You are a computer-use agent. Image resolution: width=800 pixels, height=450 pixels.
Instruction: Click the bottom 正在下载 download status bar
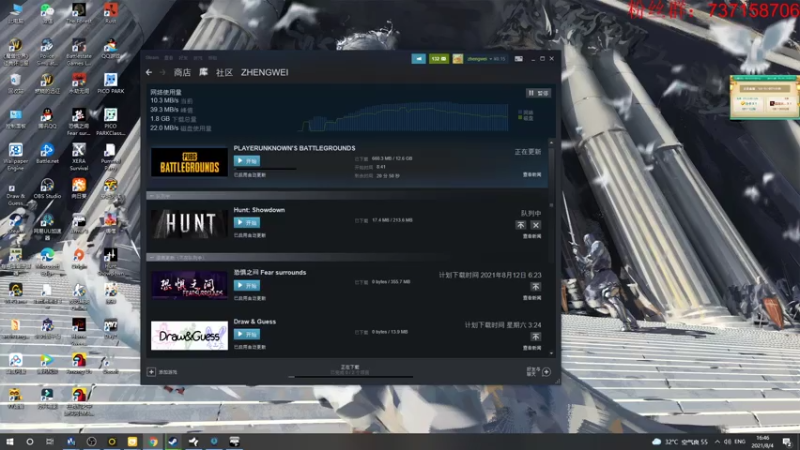click(350, 371)
